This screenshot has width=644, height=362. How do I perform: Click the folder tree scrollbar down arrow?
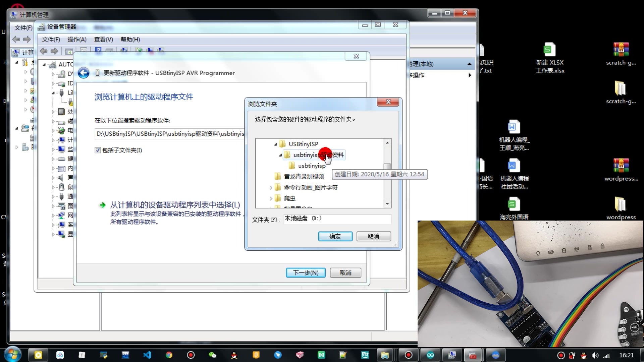[x=387, y=204]
